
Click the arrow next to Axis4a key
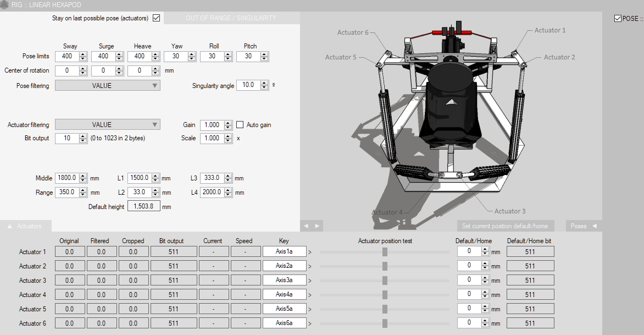coord(309,295)
